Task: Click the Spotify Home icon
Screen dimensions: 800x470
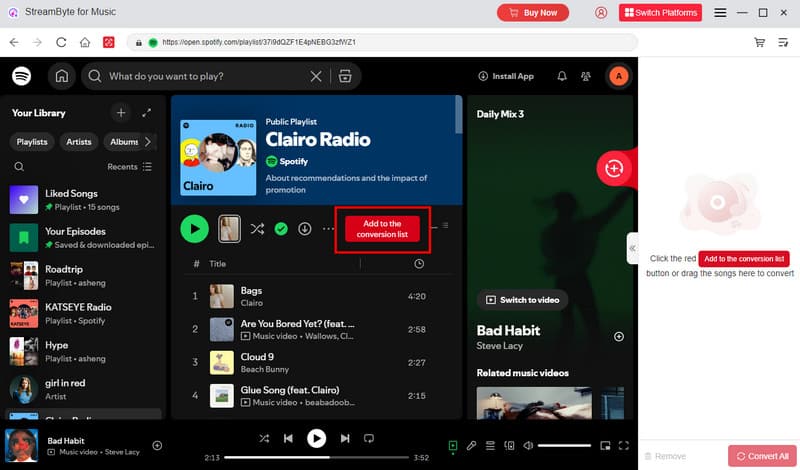Action: (62, 76)
